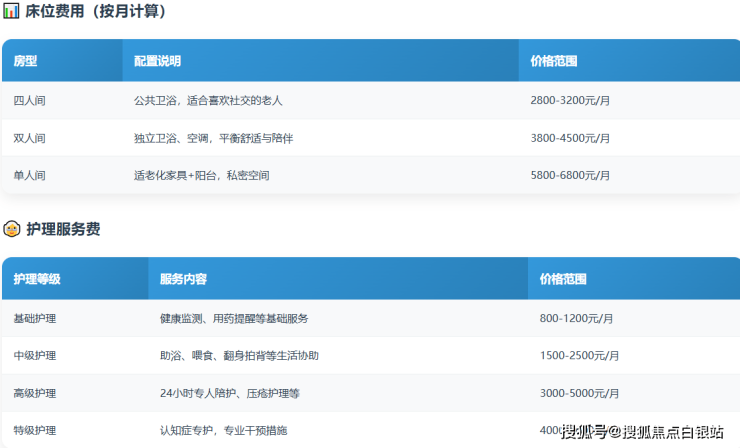Click the 服务内容 column header
This screenshot has width=740, height=448.
coord(183,279)
